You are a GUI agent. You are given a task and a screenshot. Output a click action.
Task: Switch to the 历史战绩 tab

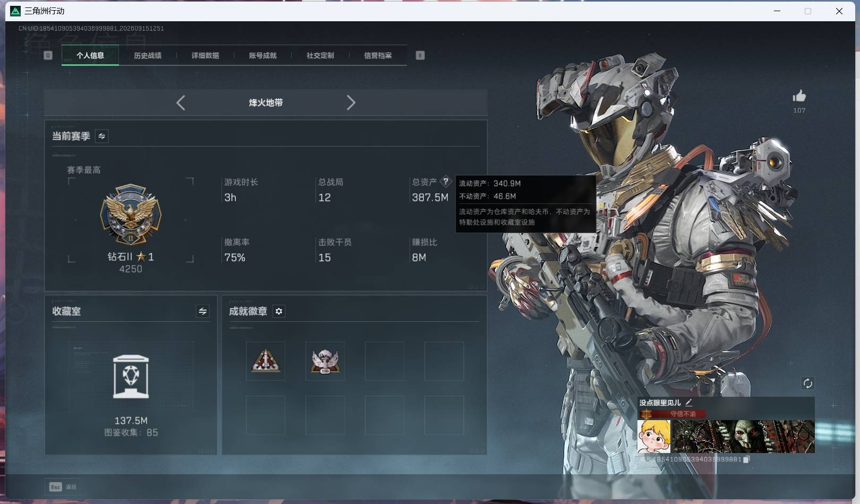(148, 55)
